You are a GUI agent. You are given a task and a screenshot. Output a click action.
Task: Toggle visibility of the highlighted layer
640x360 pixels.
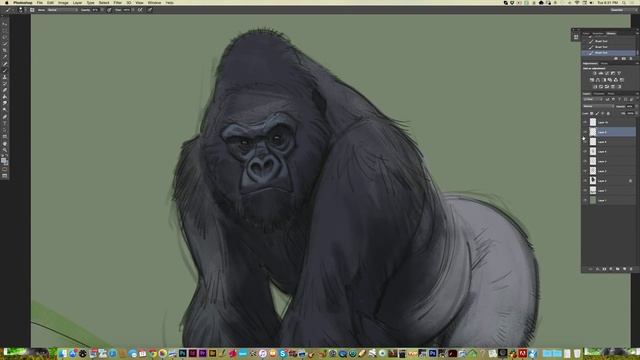[x=585, y=132]
